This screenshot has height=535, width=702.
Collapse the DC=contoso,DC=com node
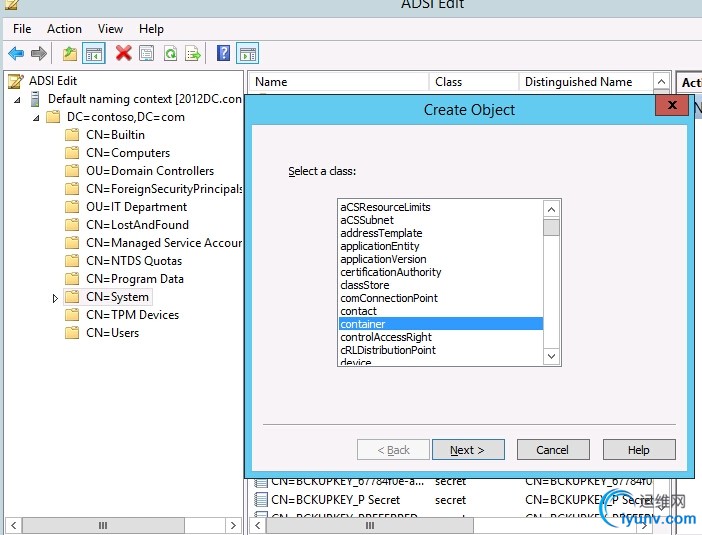pos(38,117)
